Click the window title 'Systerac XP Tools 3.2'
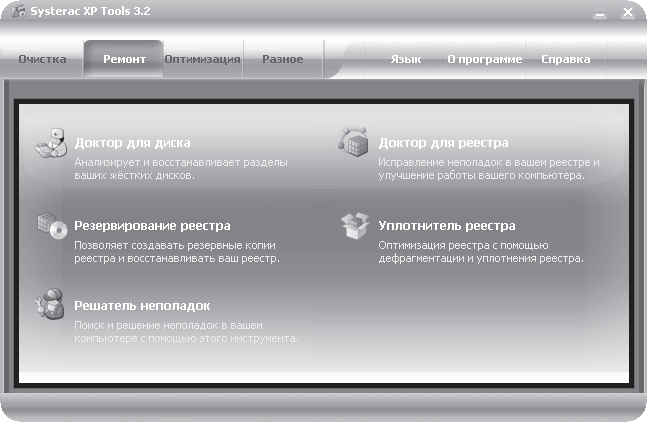This screenshot has width=647, height=422. 90,11
